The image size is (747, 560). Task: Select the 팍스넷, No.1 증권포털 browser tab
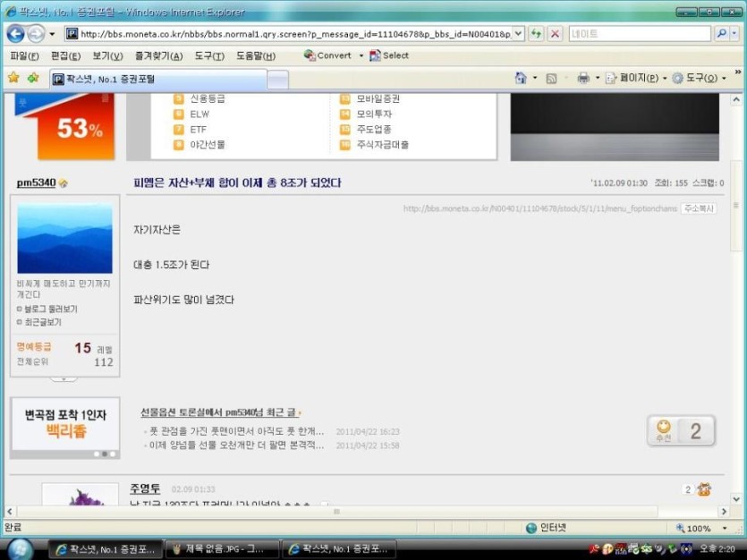point(157,79)
